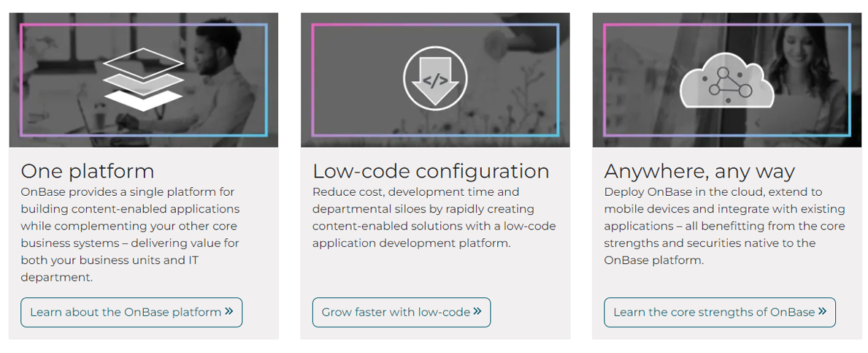Select the Low-code configuration heading

tap(431, 171)
